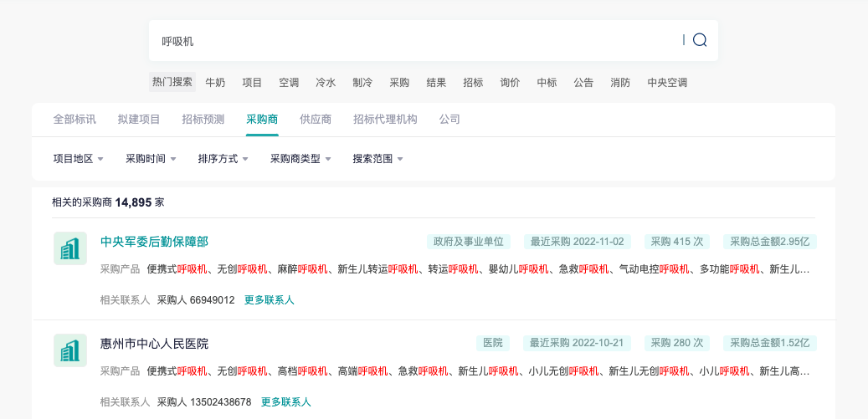The image size is (868, 419).
Task: Open the 采购时间 filter dropdown
Action: point(151,159)
